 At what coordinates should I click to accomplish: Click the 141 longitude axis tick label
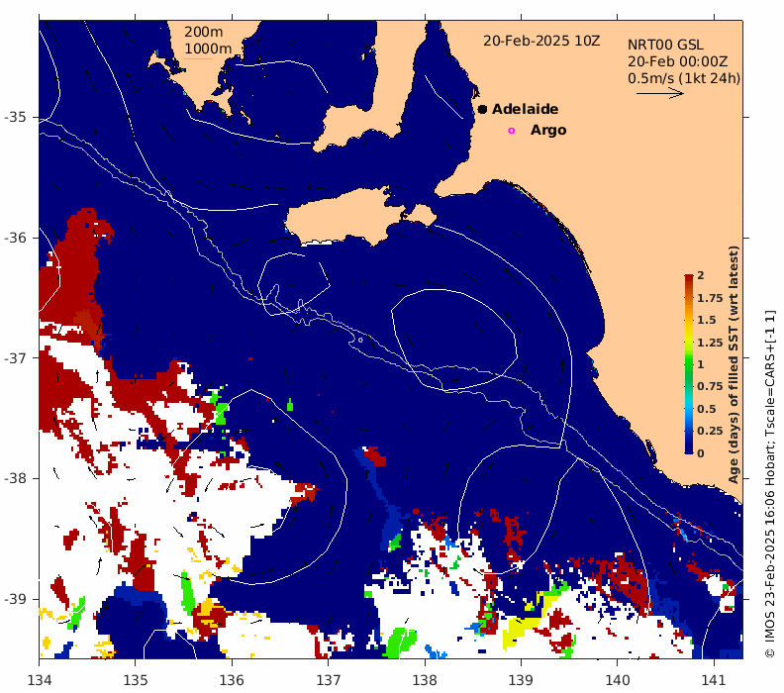[x=714, y=679]
